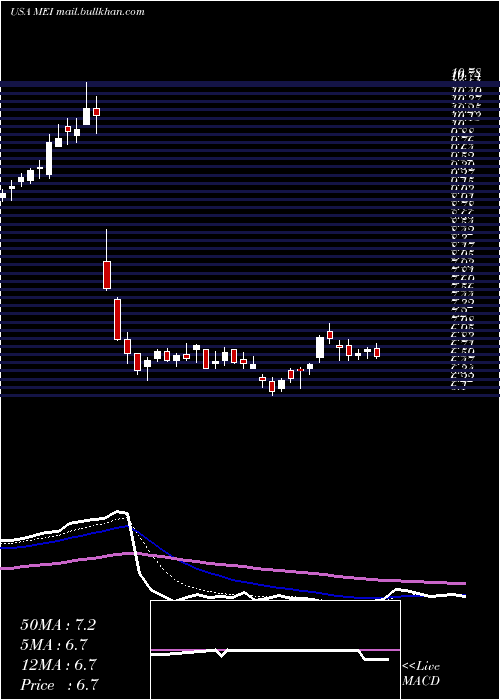Open the boxed MACD inset chart
This screenshot has height=700, width=500.
[x=275, y=650]
